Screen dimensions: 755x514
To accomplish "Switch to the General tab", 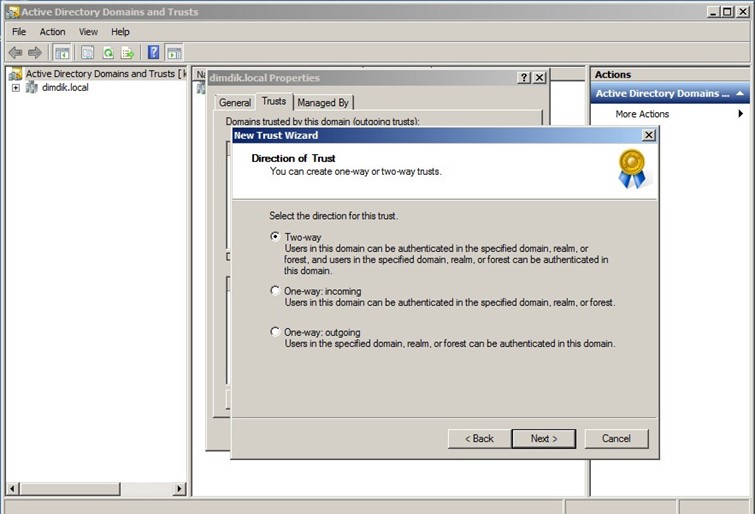I will pyautogui.click(x=234, y=102).
